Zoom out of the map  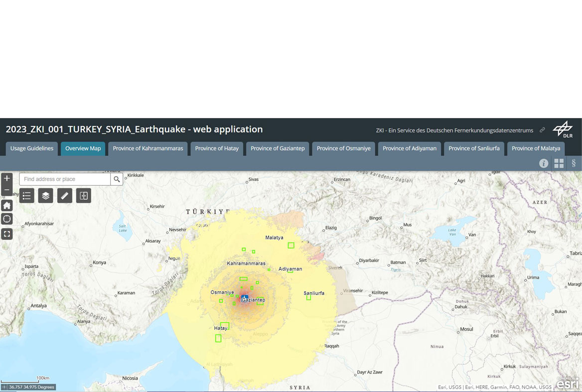click(x=7, y=190)
